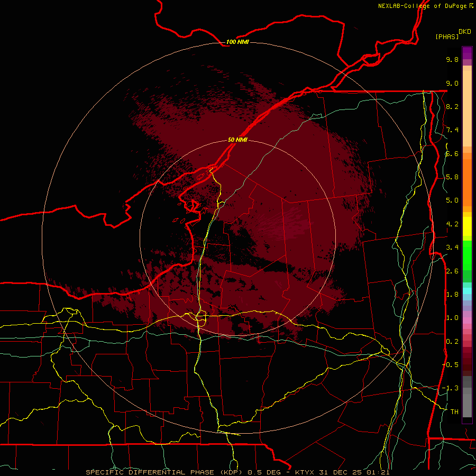Click the 8.2 value on the color scale
This screenshot has height=476, width=476.
tap(452, 106)
